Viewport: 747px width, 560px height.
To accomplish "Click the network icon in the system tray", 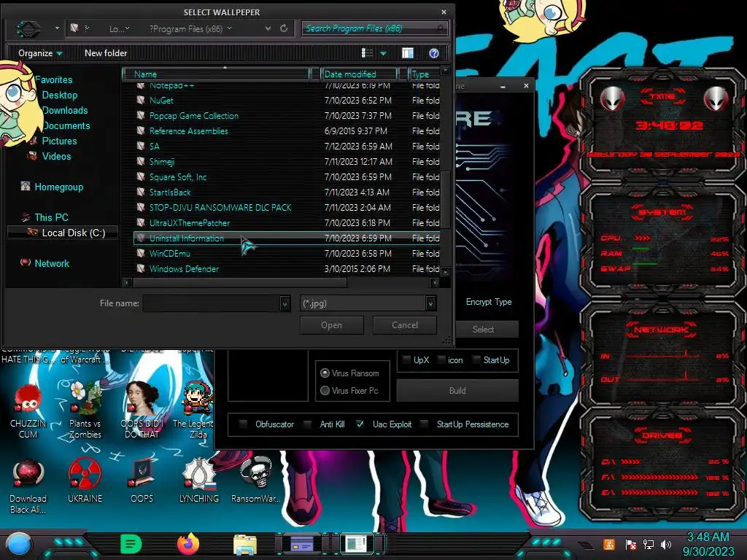I will 649,544.
